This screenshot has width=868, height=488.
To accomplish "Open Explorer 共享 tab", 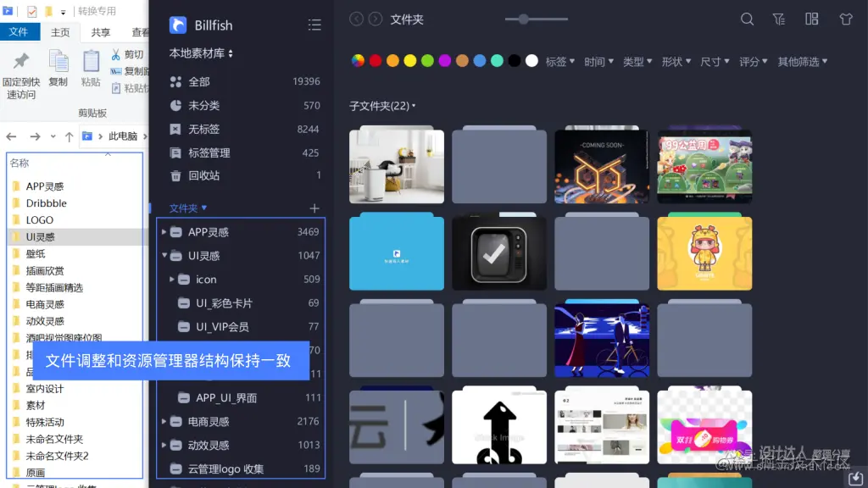I will pos(101,32).
